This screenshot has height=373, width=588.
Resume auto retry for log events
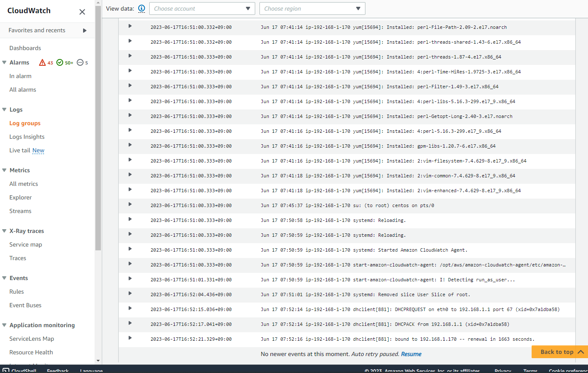(x=411, y=354)
